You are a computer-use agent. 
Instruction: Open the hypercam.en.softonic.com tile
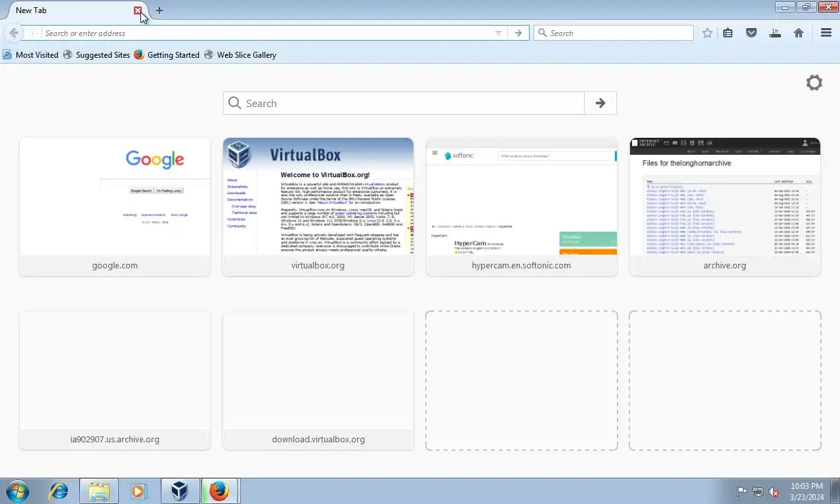522,207
